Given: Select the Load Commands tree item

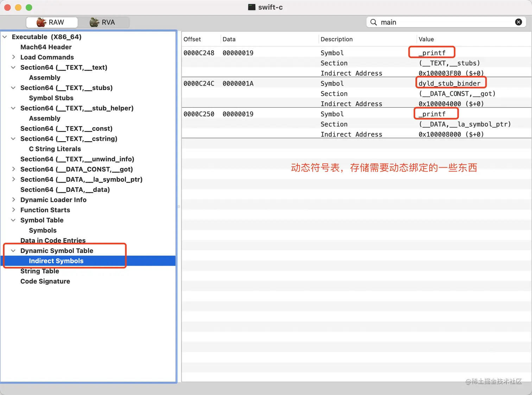Looking at the screenshot, I should [x=47, y=57].
